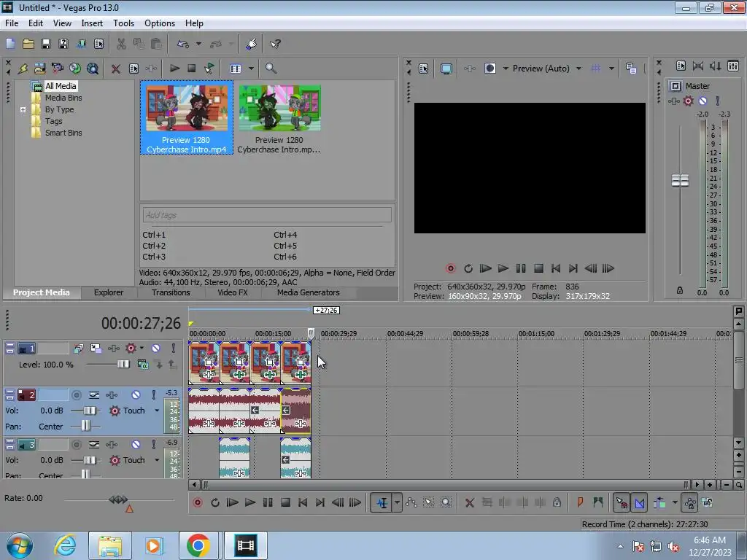
Task: Click the Undo arrow in the main toolbar
Action: [183, 44]
